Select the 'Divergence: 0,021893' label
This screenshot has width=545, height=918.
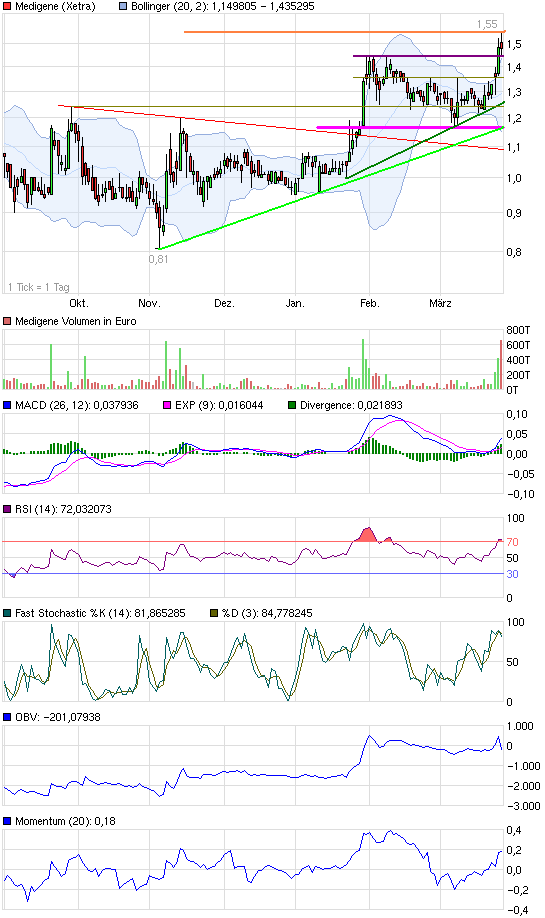(x=350, y=405)
